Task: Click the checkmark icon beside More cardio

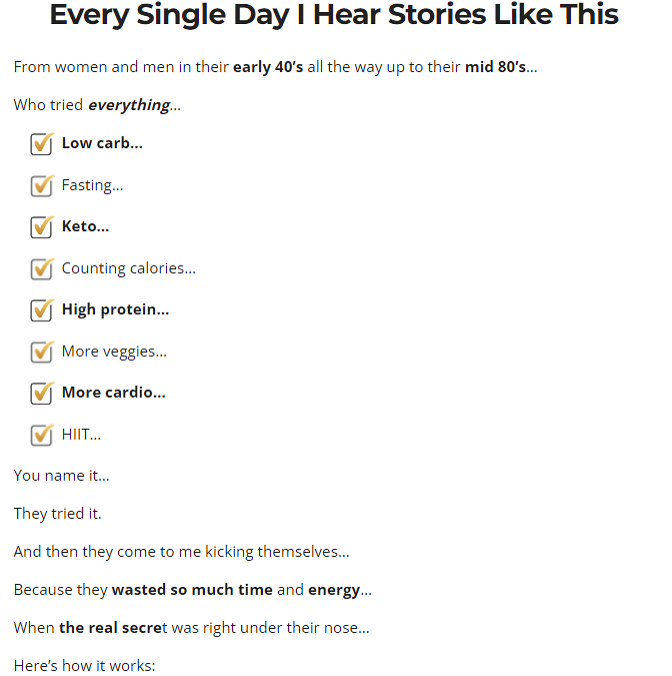Action: tap(42, 393)
